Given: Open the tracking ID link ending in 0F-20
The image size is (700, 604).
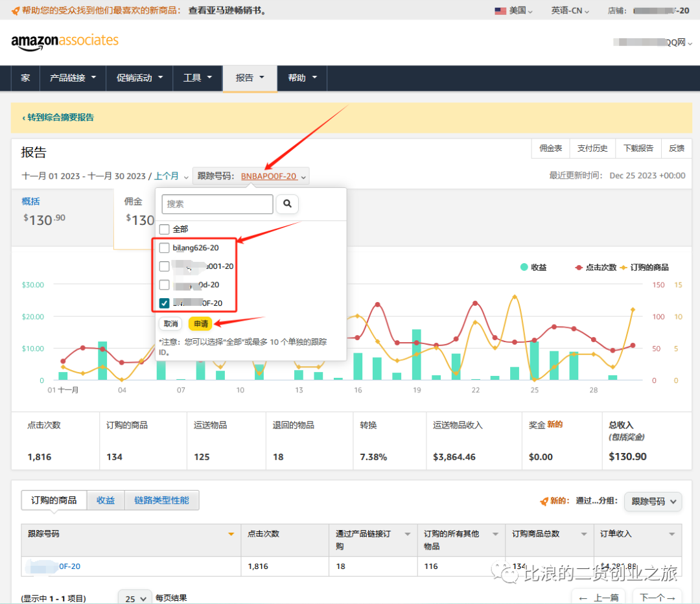Looking at the screenshot, I should tap(54, 566).
